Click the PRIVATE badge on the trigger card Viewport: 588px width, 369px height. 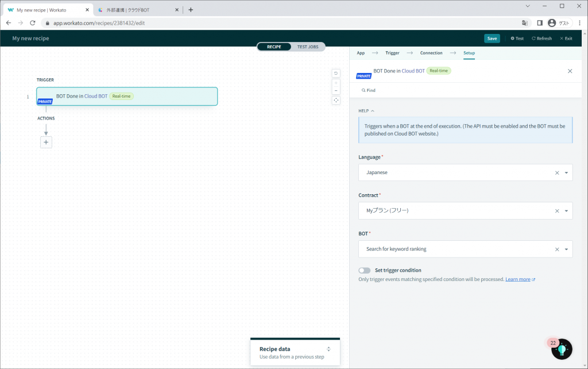(x=45, y=102)
